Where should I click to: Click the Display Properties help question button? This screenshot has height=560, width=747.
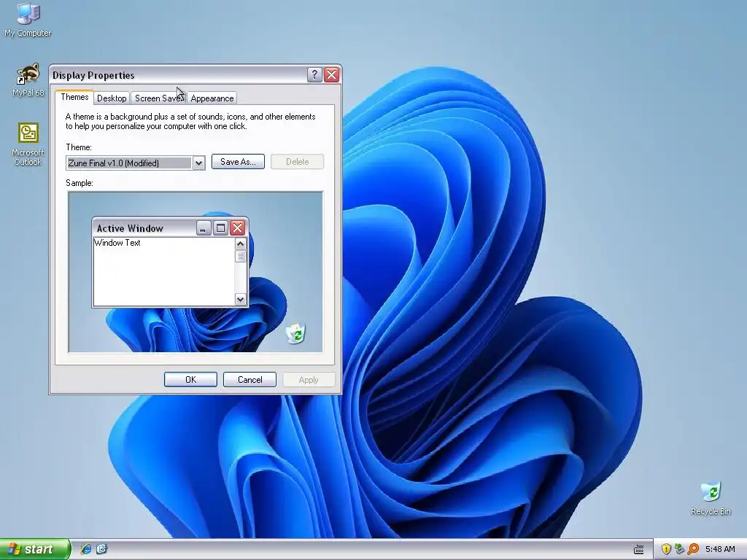[x=314, y=75]
